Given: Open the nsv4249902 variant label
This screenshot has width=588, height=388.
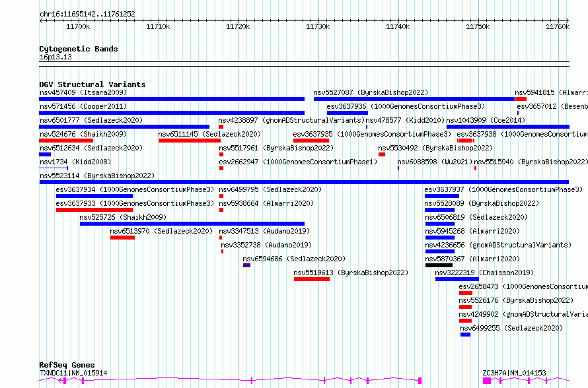Looking at the screenshot, I should (523, 314).
